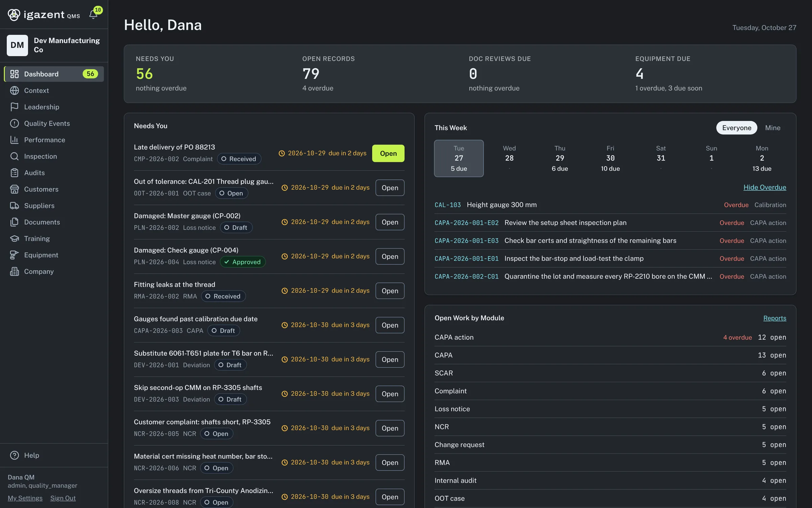The image size is (812, 508).
Task: Click the Documents copy icon
Action: tap(14, 222)
